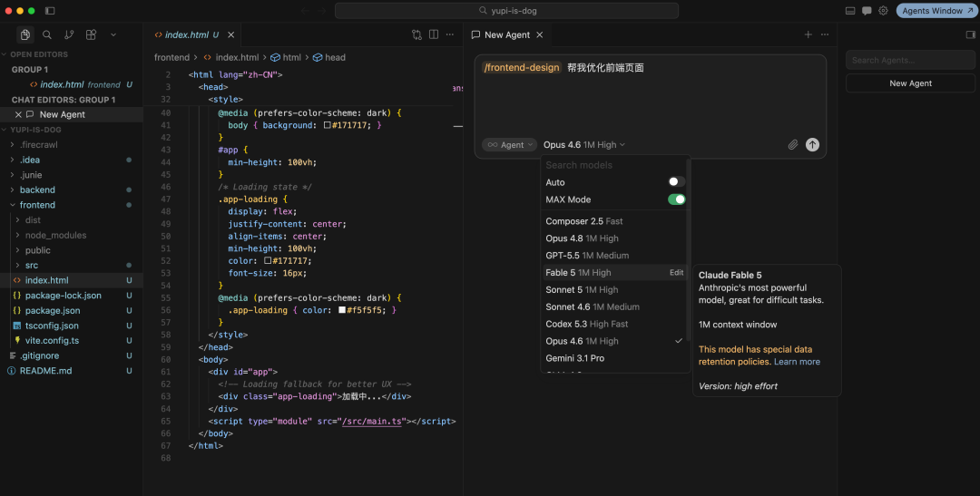Toggle the Auto model switch
This screenshot has height=496, width=980.
point(677,181)
